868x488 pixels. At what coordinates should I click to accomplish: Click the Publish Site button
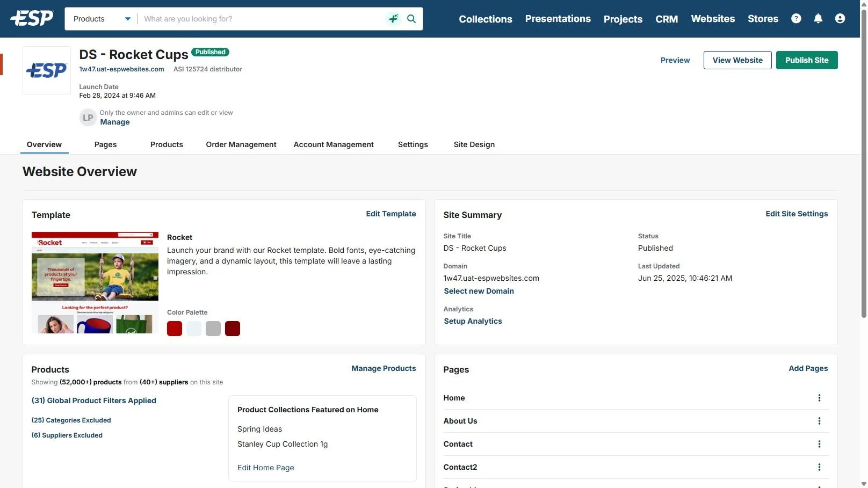pyautogui.click(x=807, y=60)
